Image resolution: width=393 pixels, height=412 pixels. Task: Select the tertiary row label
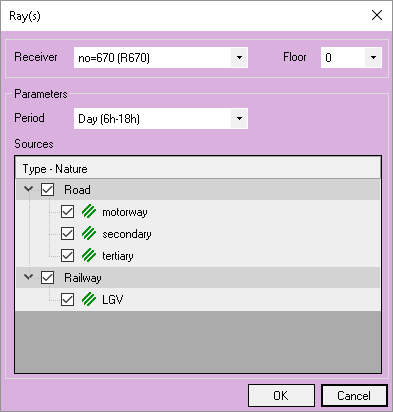tap(118, 256)
